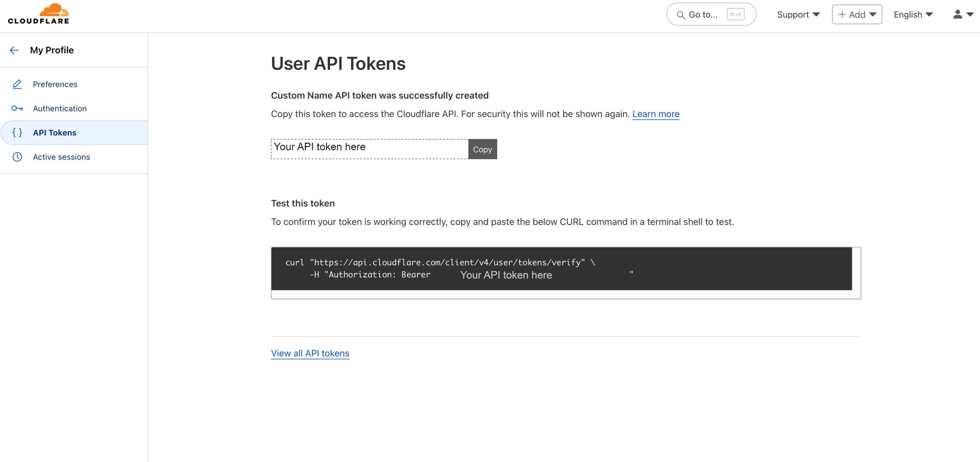The image size is (980, 462).
Task: Click the token successfully created message
Action: 380,95
